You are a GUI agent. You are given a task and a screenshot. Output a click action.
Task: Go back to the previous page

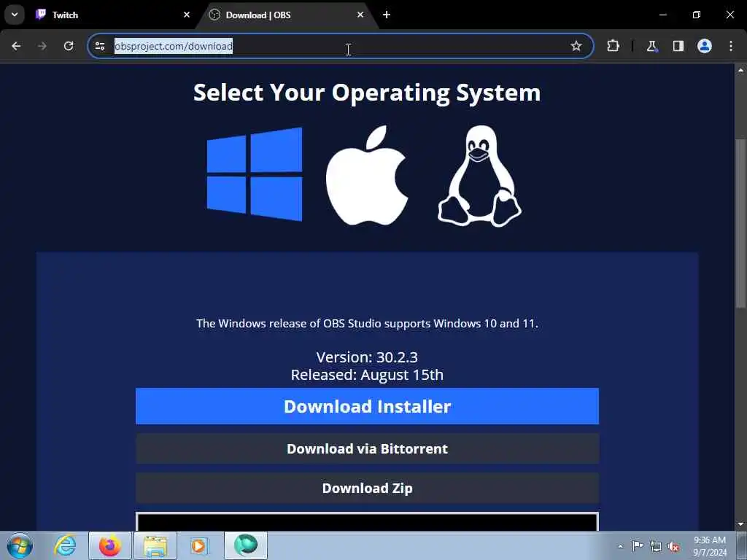[x=16, y=46]
